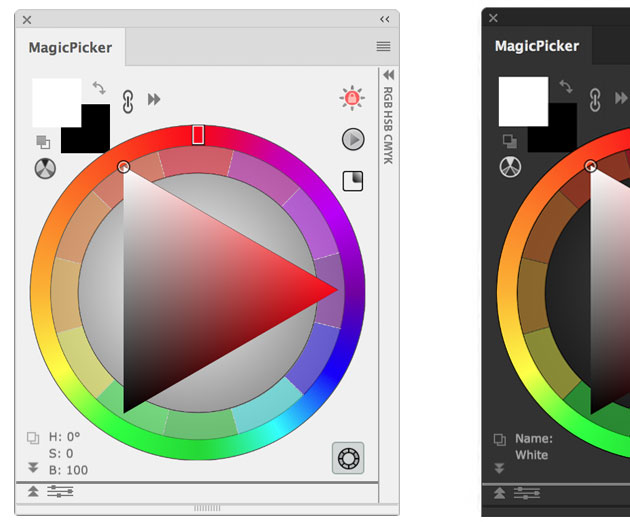
Task: Swap foreground and background colors in light panel
Action: pyautogui.click(x=98, y=88)
